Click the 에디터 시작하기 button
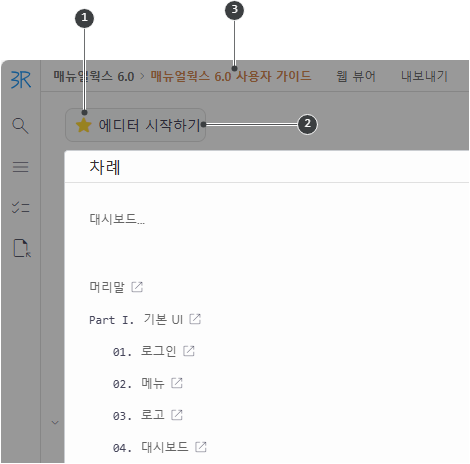The width and height of the screenshot is (470, 464). pos(135,125)
